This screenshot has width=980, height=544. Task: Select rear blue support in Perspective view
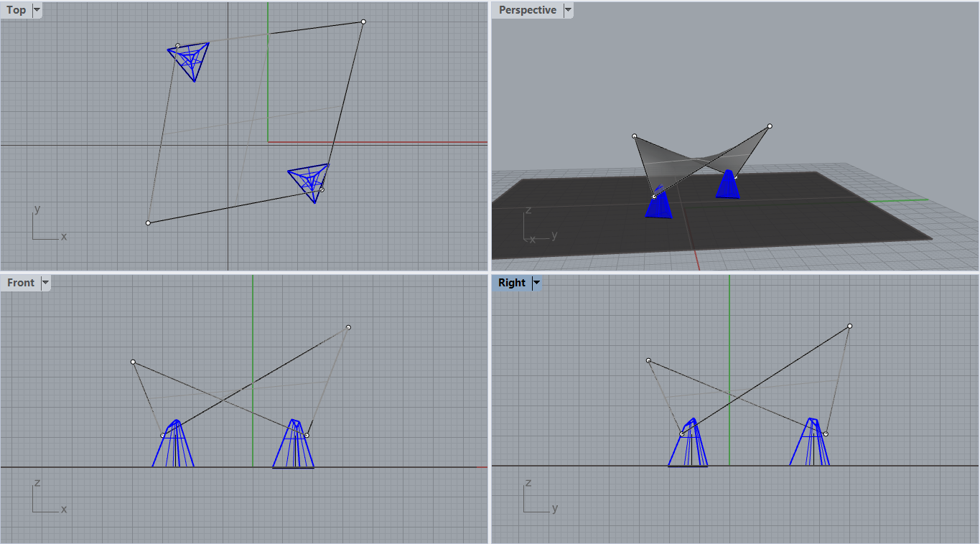pos(728,184)
